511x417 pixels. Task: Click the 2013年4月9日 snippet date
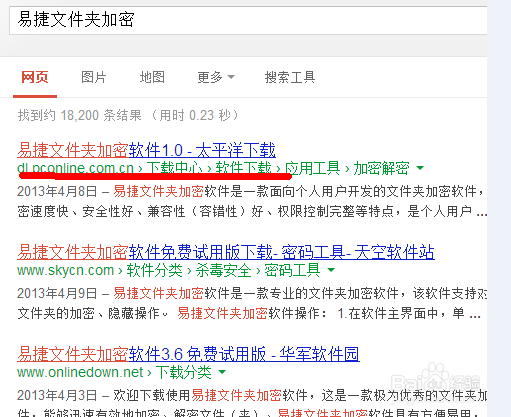pos(57,293)
